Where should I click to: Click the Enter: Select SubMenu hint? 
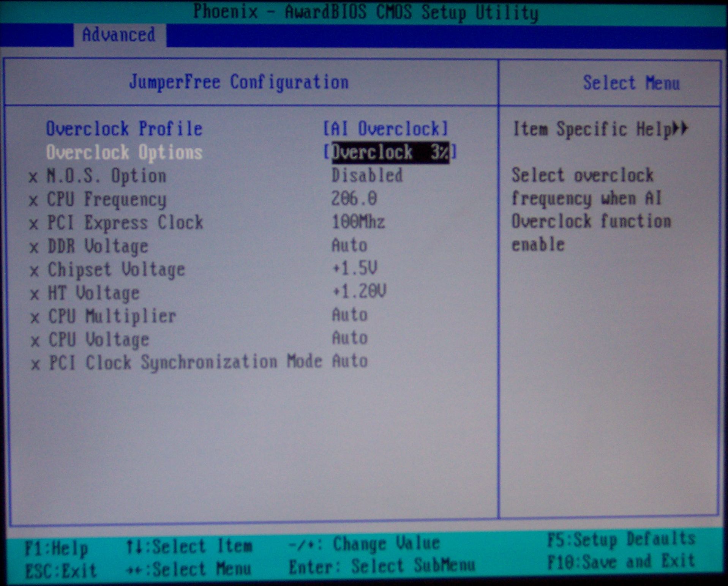tap(382, 566)
